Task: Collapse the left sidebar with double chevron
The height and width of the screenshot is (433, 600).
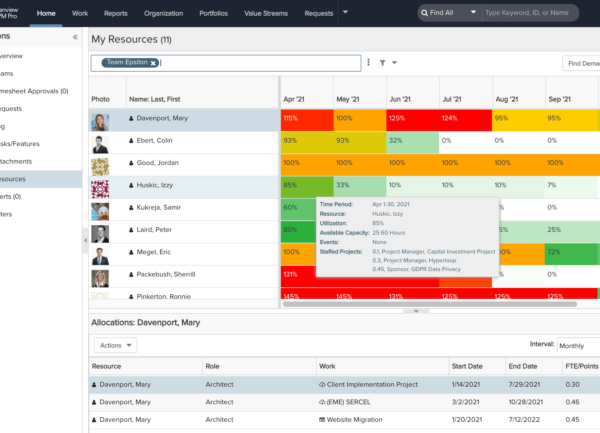Action: [x=75, y=36]
